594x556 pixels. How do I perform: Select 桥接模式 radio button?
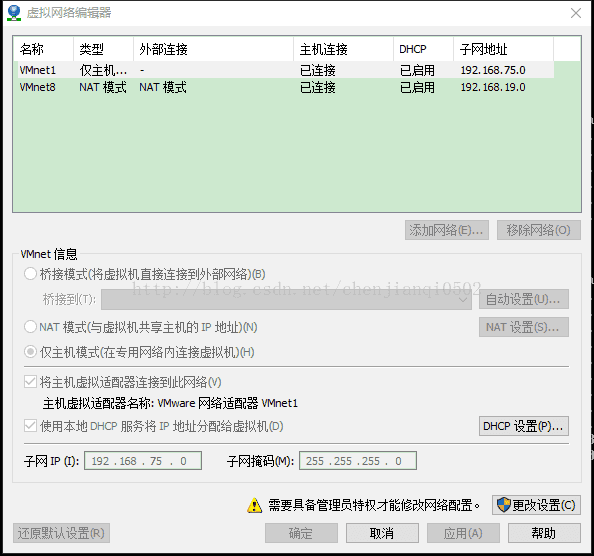click(30, 274)
